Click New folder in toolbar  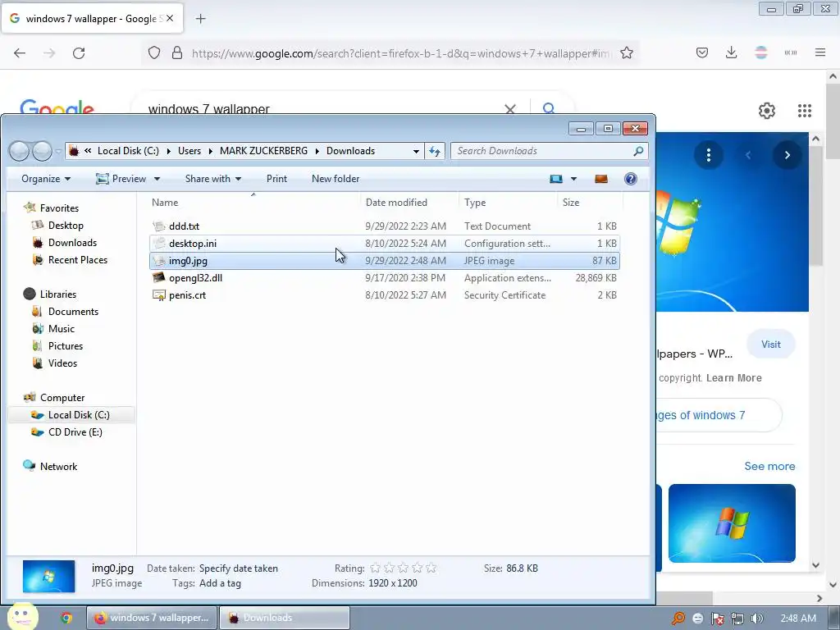coord(336,179)
